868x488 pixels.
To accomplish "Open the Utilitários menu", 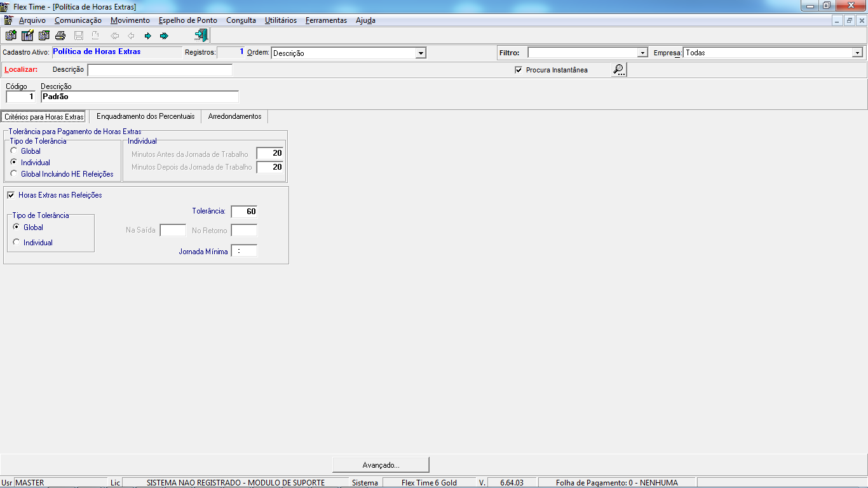I will [x=281, y=20].
